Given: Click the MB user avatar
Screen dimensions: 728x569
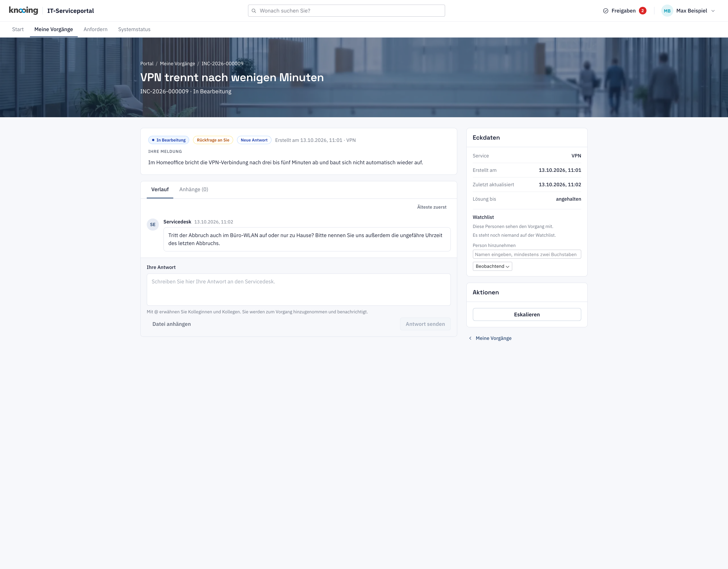Looking at the screenshot, I should click(667, 11).
